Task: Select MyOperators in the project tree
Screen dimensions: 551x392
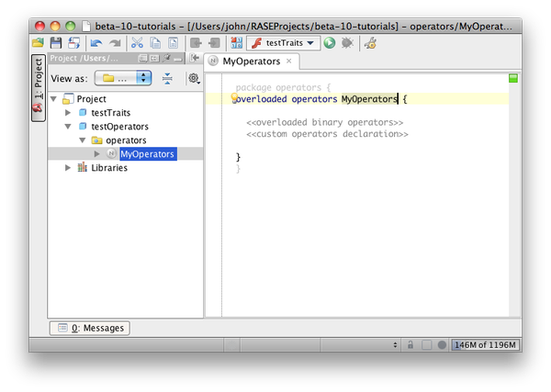Action: (147, 154)
